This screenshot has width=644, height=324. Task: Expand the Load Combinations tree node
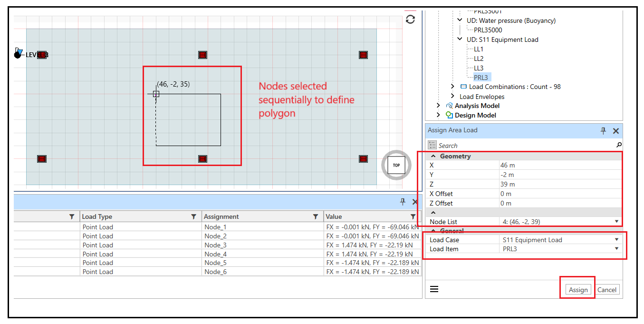[x=452, y=87]
